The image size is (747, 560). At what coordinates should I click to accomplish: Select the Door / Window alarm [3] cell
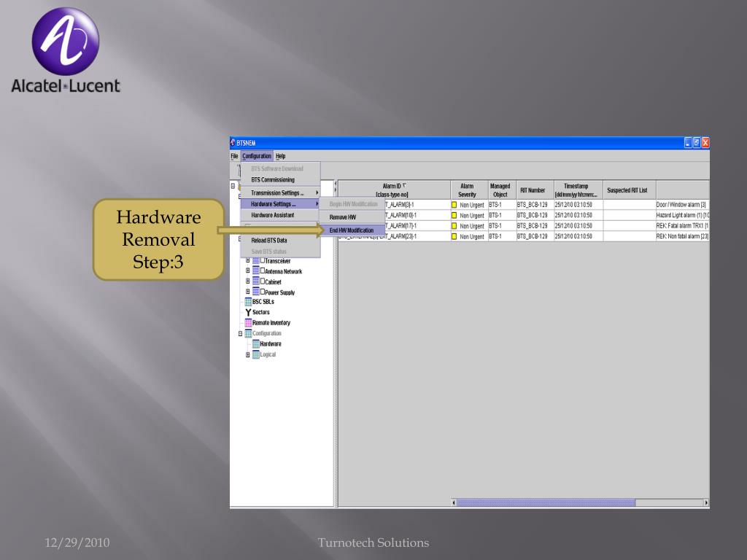pyautogui.click(x=682, y=205)
